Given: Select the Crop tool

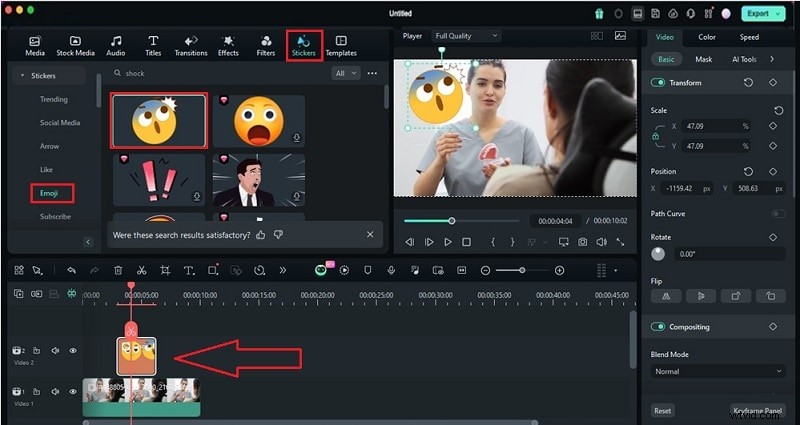Looking at the screenshot, I should (x=165, y=271).
